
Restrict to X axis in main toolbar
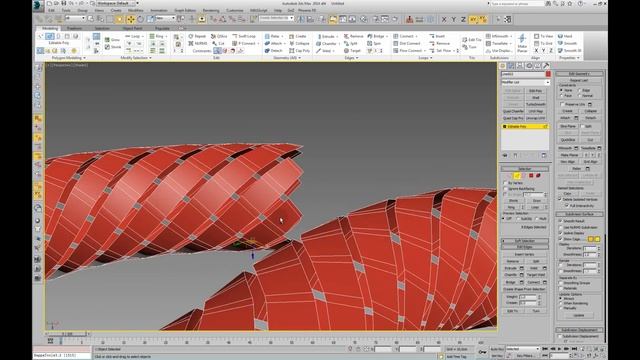[x=444, y=19]
